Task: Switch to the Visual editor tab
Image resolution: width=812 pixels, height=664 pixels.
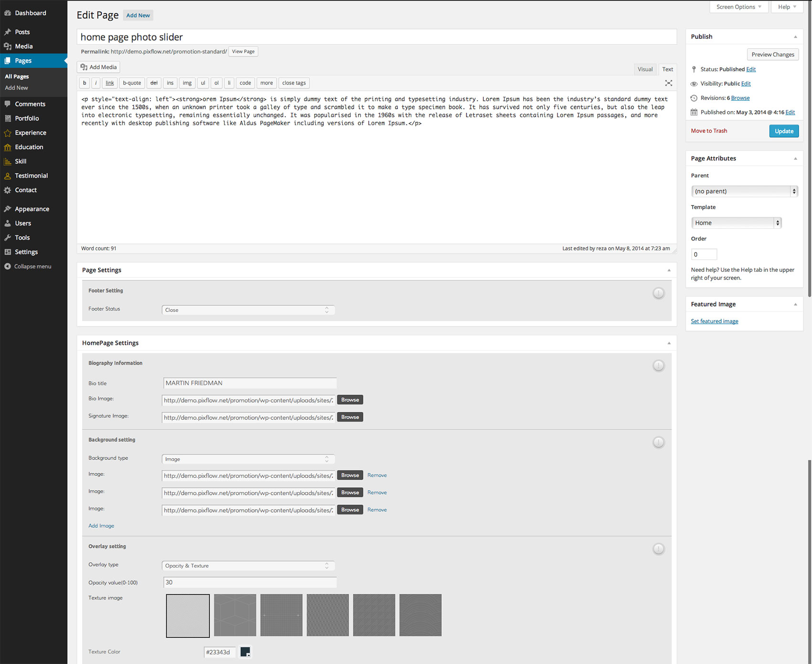Action: click(645, 69)
